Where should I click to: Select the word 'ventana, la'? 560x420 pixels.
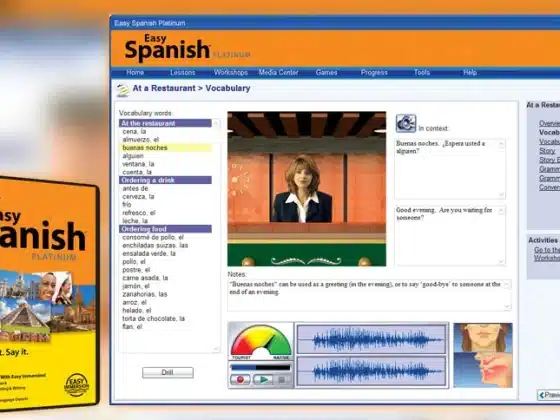pos(138,164)
